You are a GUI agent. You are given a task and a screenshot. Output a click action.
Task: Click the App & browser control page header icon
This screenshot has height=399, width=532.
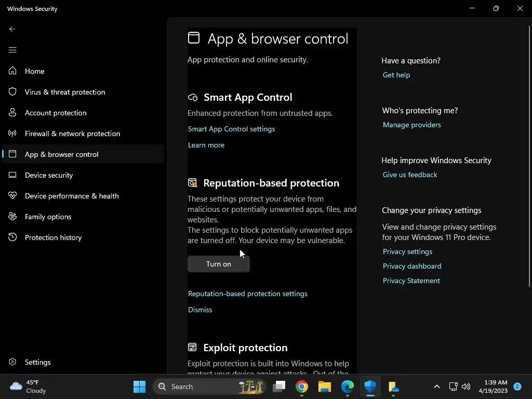pyautogui.click(x=194, y=37)
